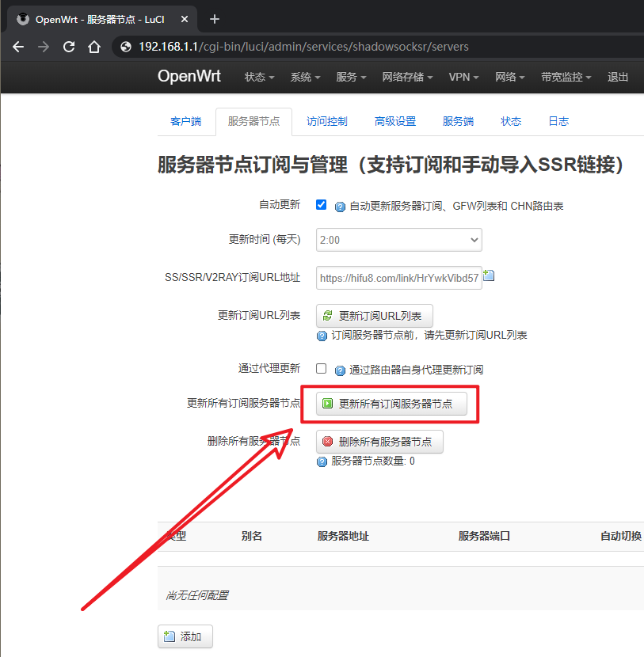The width and height of the screenshot is (644, 657).
Task: Click the 删除所有服务器节点 button
Action: click(x=379, y=442)
